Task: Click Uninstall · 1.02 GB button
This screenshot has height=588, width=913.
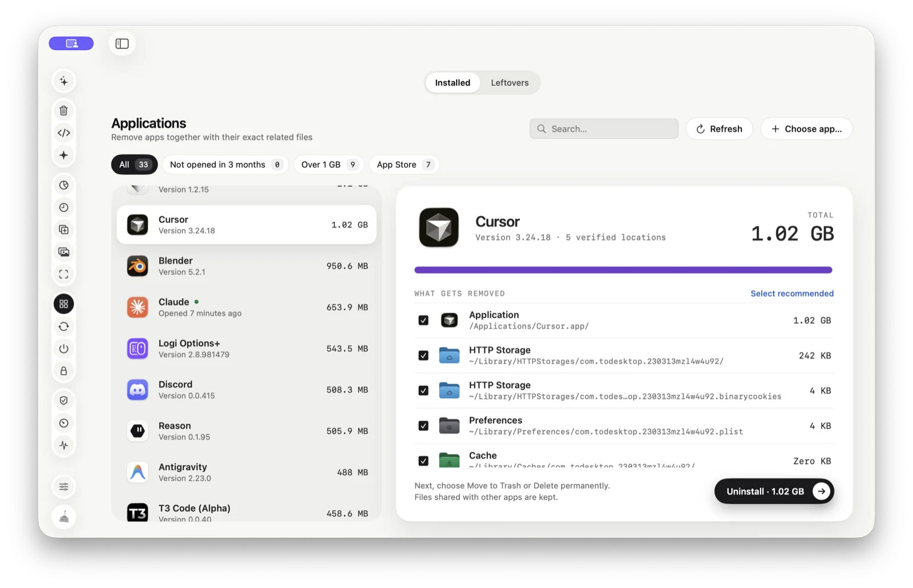Action: point(774,492)
